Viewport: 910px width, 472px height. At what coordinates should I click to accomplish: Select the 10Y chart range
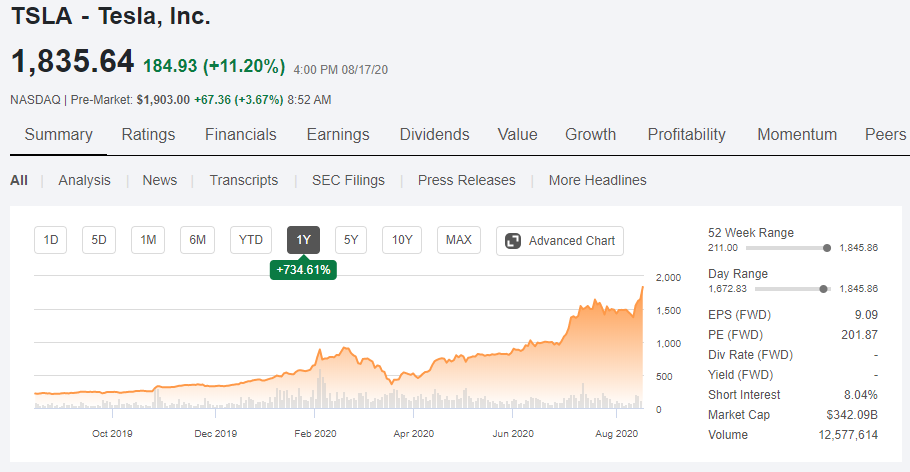click(x=402, y=240)
